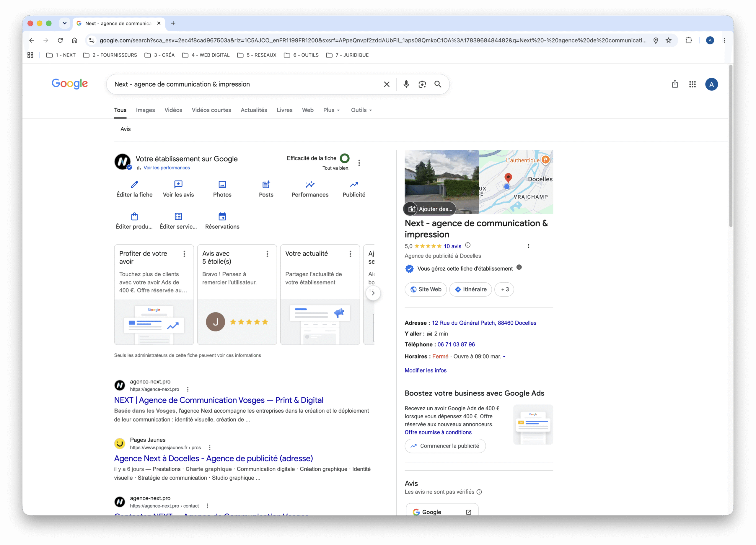The image size is (756, 545).
Task: Click the magnifier search icon
Action: [x=438, y=84]
